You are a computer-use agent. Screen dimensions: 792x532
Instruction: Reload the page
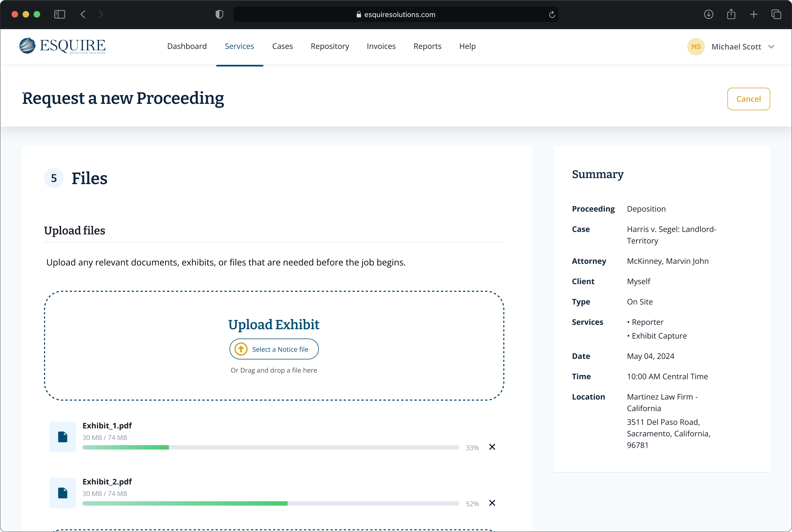tap(552, 14)
